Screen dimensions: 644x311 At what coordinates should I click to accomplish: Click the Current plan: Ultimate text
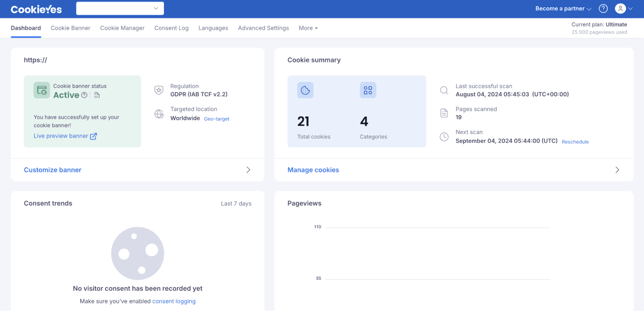[x=599, y=25]
